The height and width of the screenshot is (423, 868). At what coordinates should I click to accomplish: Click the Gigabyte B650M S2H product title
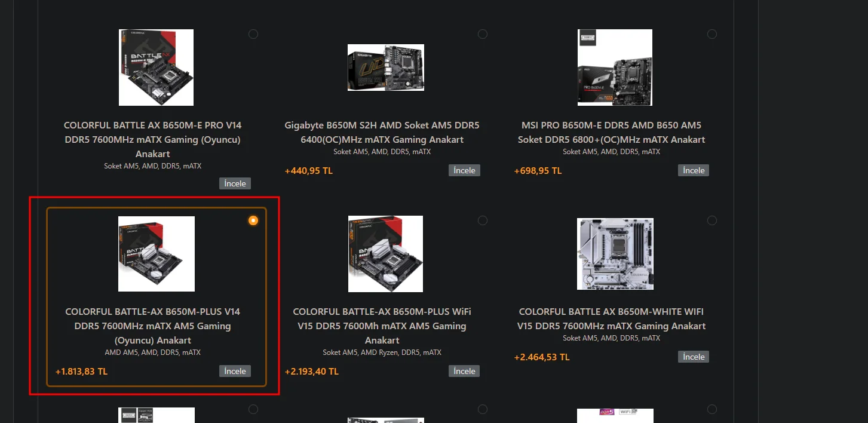[382, 133]
